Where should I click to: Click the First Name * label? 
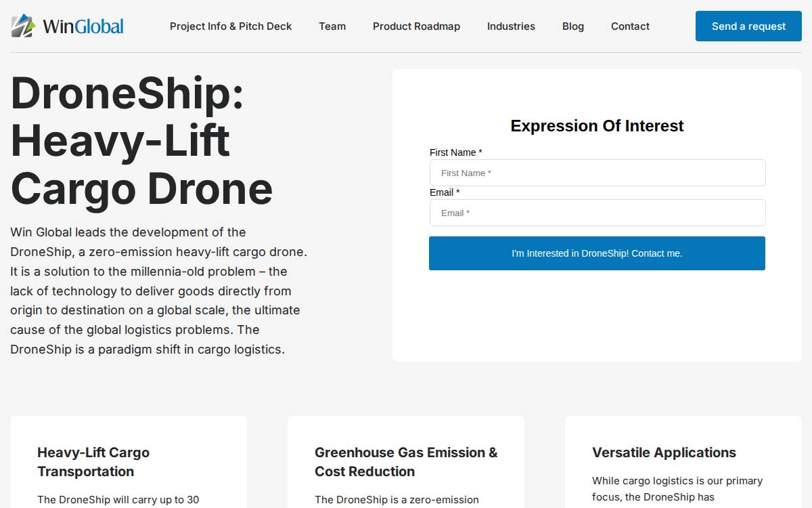456,152
